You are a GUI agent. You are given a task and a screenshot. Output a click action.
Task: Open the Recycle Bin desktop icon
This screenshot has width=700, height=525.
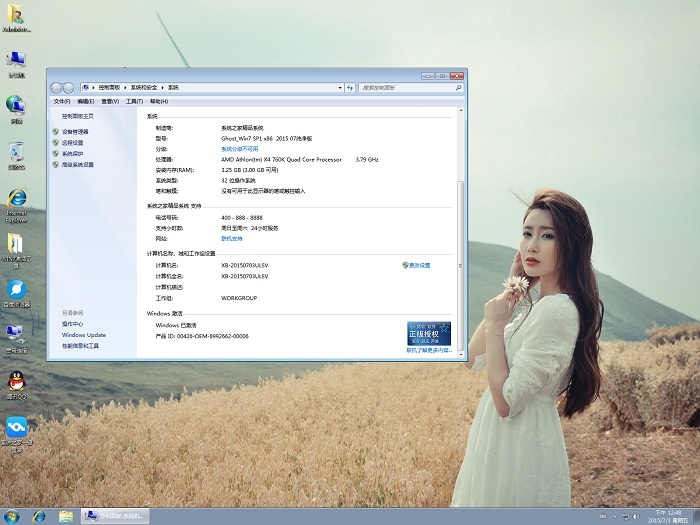click(x=17, y=153)
